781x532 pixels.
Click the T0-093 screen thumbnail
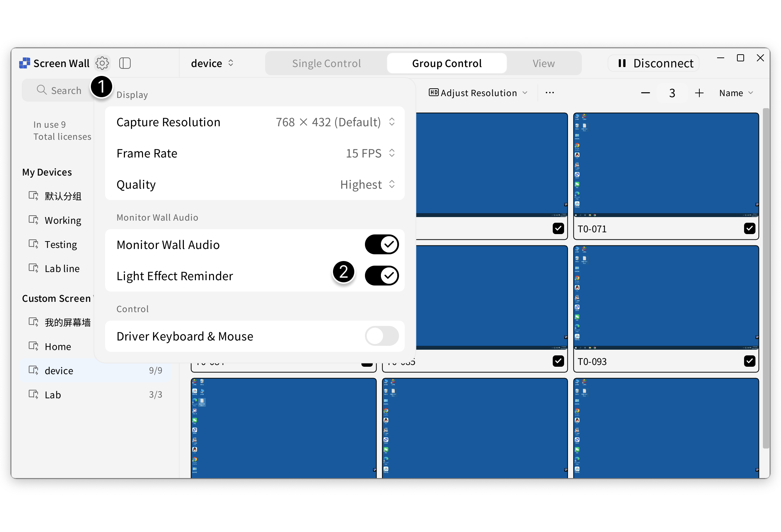coord(666,298)
